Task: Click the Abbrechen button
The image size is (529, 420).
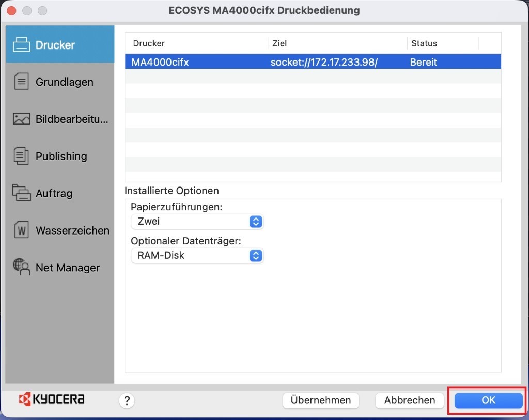Action: click(x=410, y=400)
